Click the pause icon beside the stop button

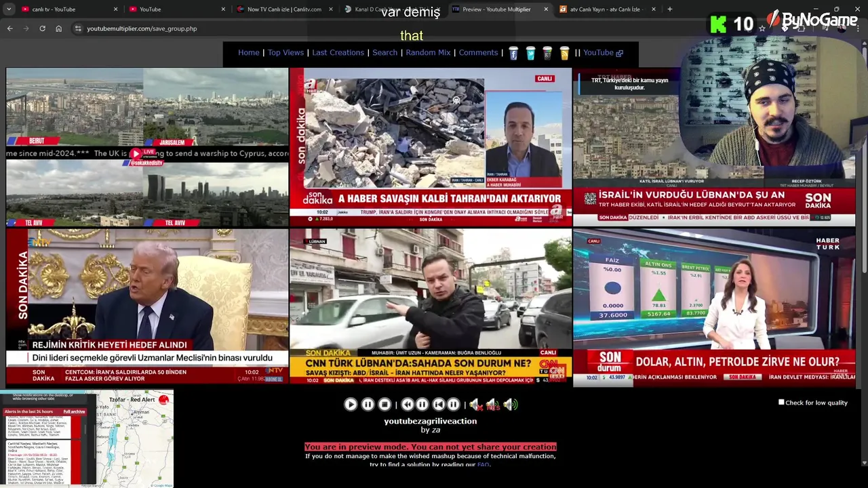click(368, 405)
